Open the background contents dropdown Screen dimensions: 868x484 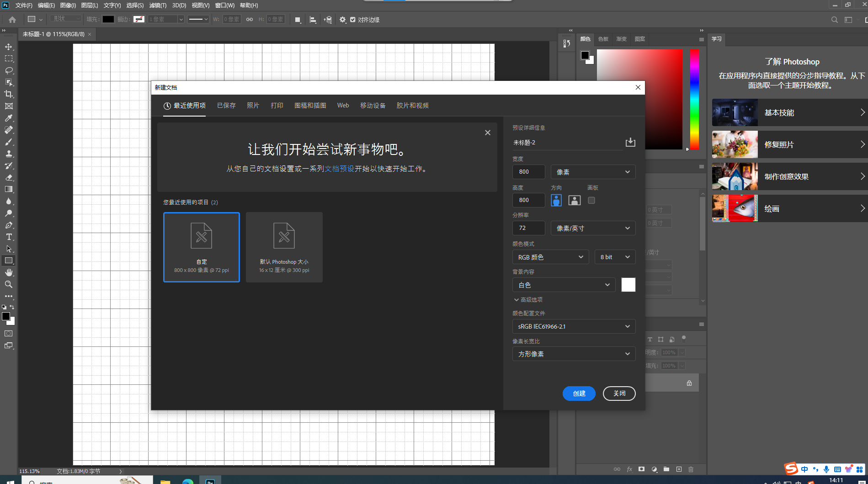click(564, 285)
